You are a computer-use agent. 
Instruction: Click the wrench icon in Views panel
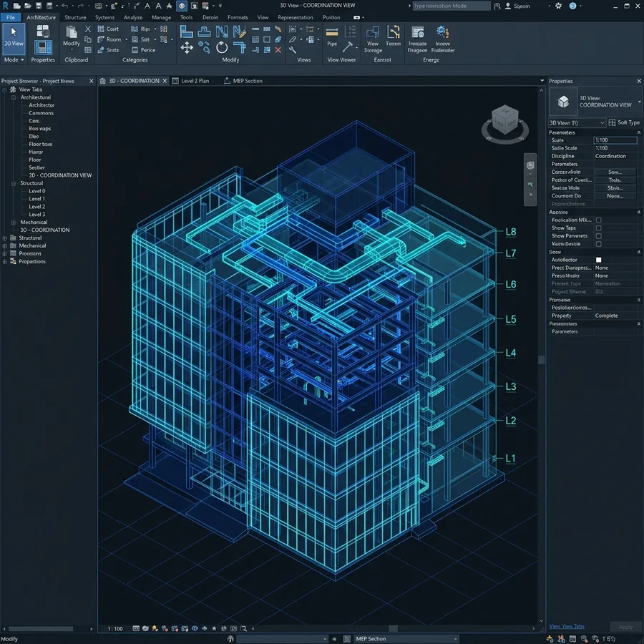pos(293,50)
